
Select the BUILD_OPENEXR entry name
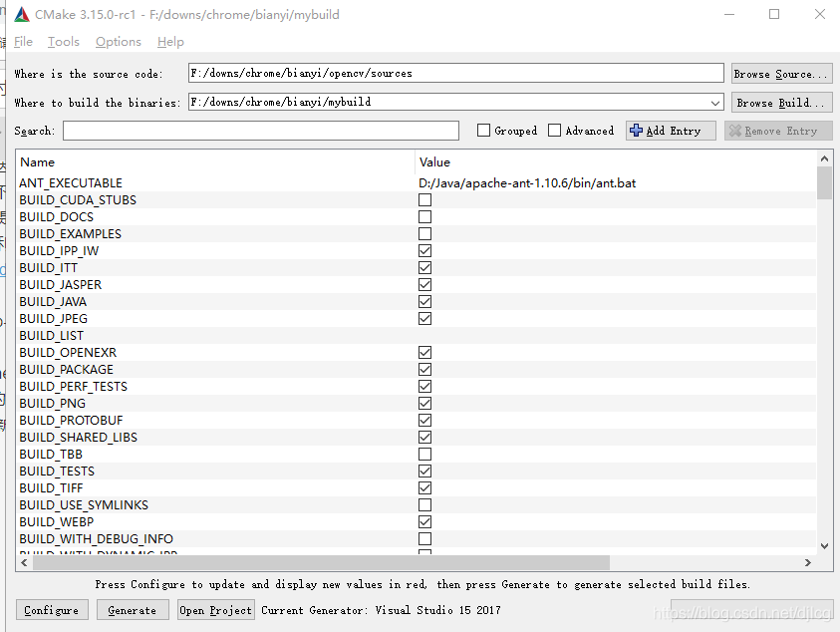68,352
